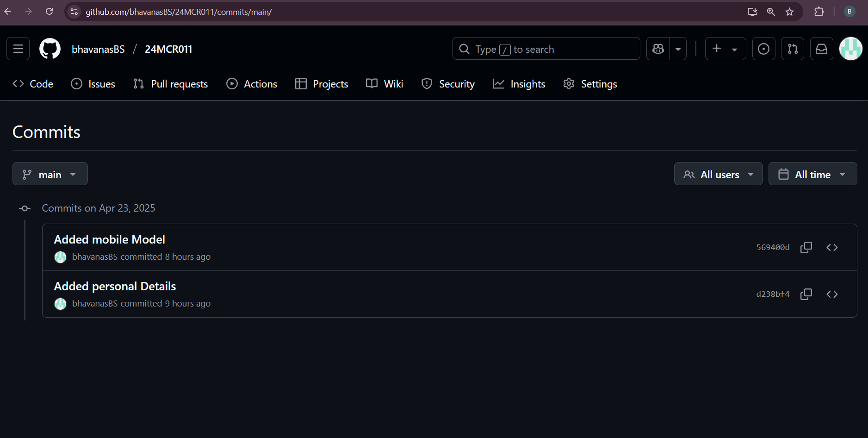Screen dimensions: 868x438
Task: Switch to the Insights tab
Action: tap(519, 84)
